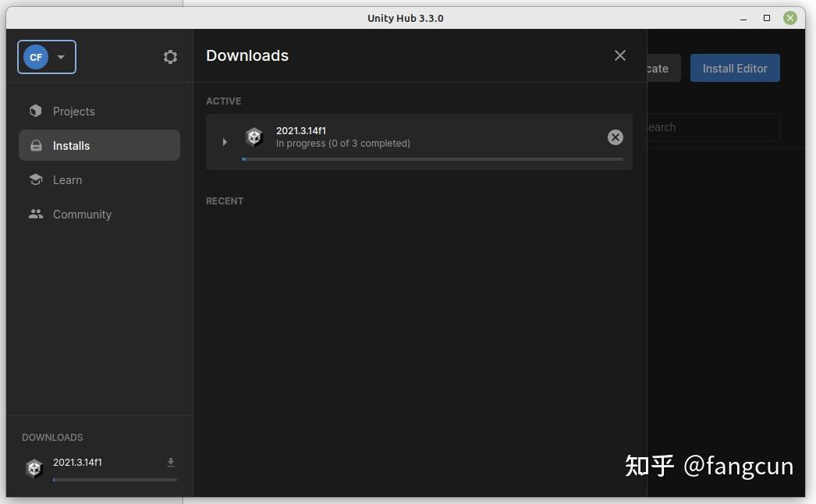Click the active download progress bar
Image resolution: width=816 pixels, height=504 pixels.
(432, 158)
